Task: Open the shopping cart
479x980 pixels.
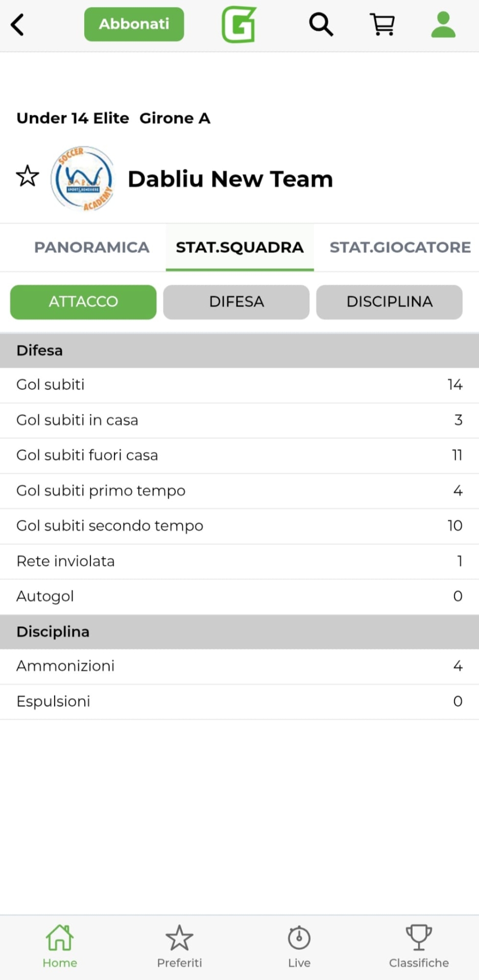Action: [382, 24]
